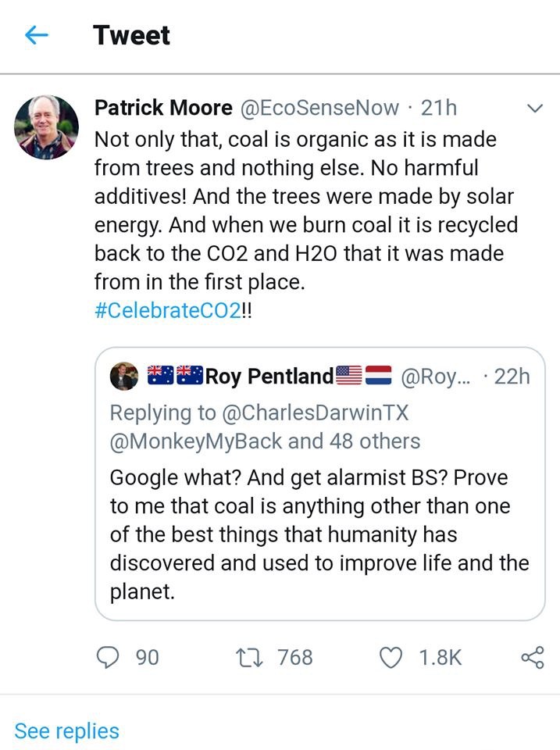Screen dimensions: 560x750
Task: Share the tweet via share icon
Action: pyautogui.click(x=532, y=658)
